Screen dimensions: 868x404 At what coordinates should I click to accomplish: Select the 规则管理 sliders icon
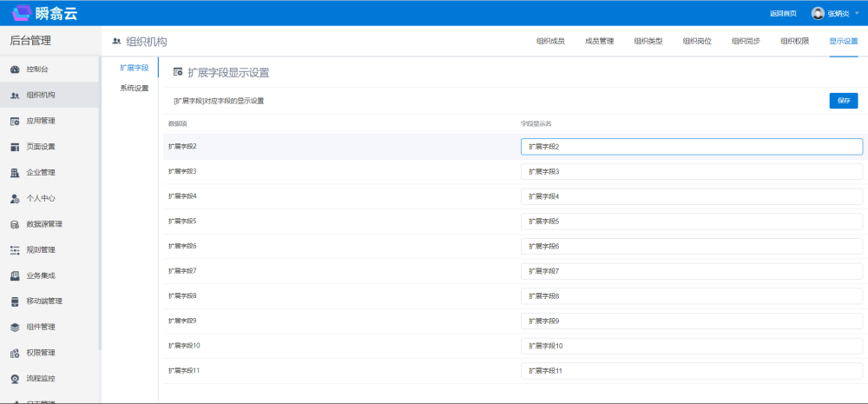15,250
